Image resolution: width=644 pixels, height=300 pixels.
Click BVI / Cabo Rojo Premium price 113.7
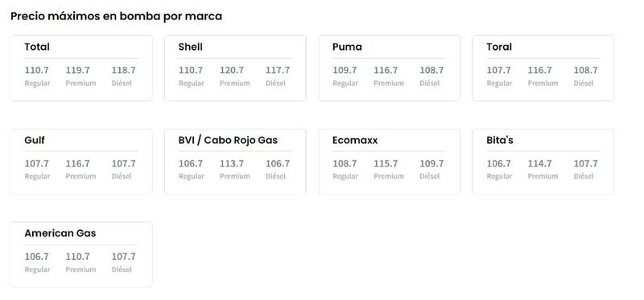click(x=232, y=163)
